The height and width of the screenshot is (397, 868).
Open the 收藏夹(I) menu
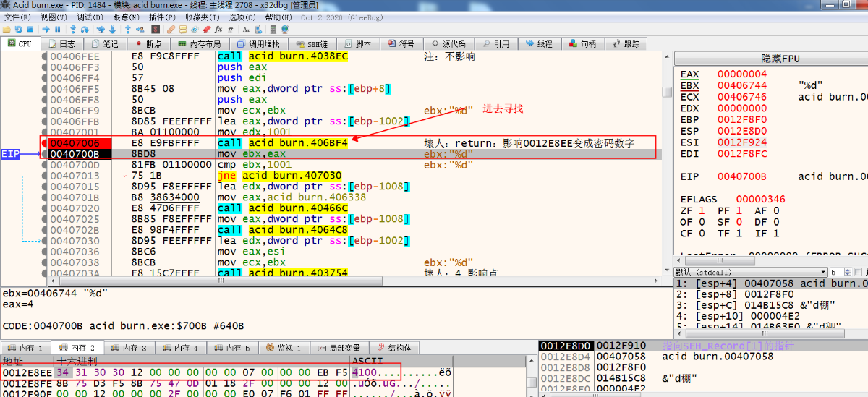(x=203, y=17)
